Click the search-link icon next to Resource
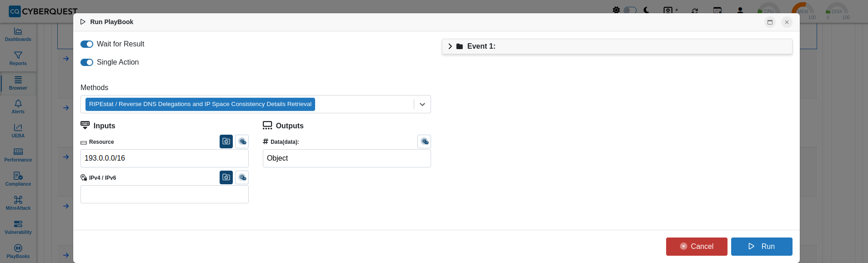The height and width of the screenshot is (263, 868). (242, 142)
